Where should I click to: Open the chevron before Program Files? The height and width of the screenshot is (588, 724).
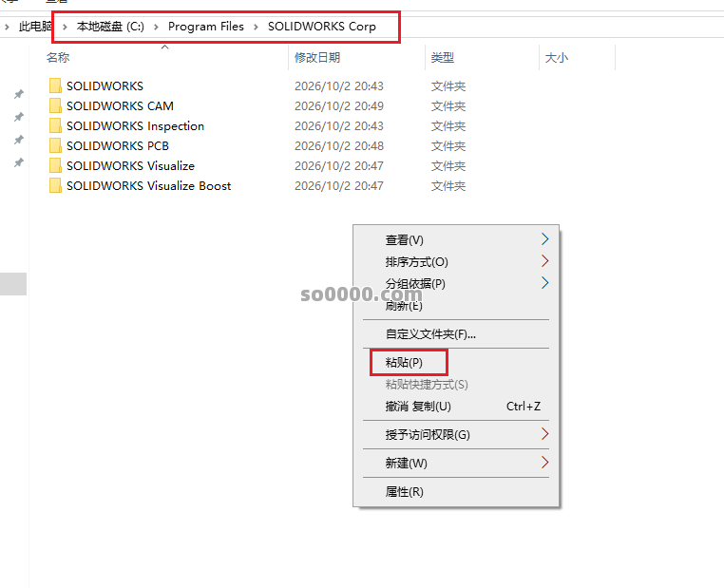157,27
